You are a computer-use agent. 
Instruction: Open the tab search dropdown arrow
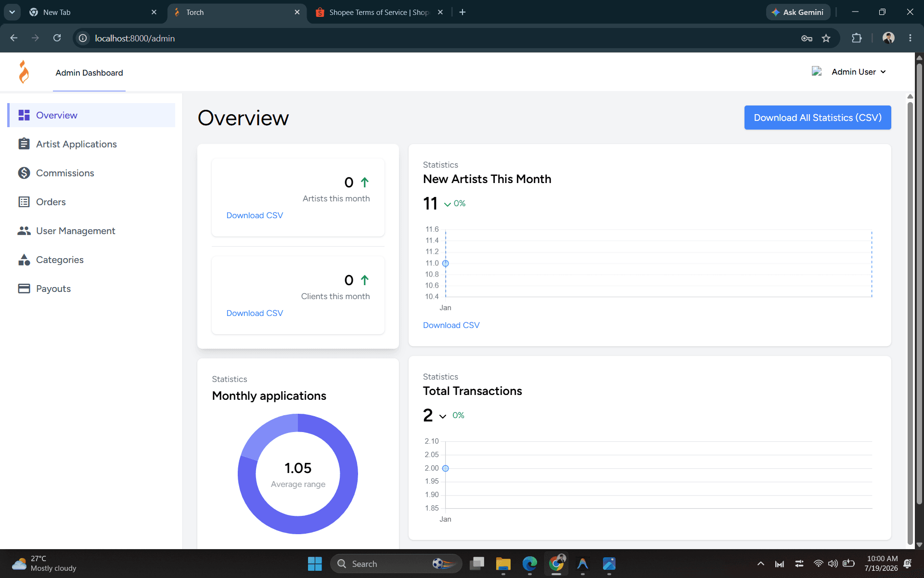coord(12,12)
